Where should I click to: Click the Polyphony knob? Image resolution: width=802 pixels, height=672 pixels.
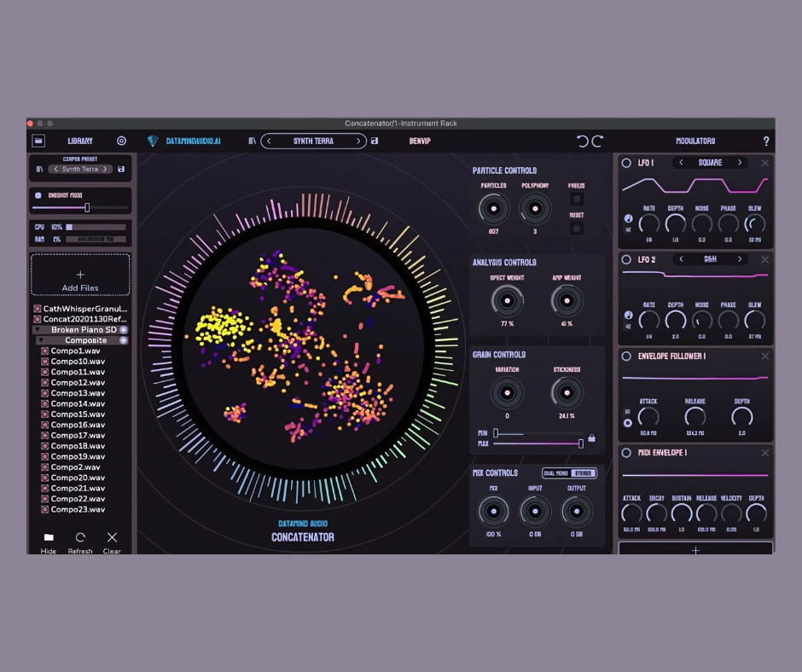[x=535, y=209]
